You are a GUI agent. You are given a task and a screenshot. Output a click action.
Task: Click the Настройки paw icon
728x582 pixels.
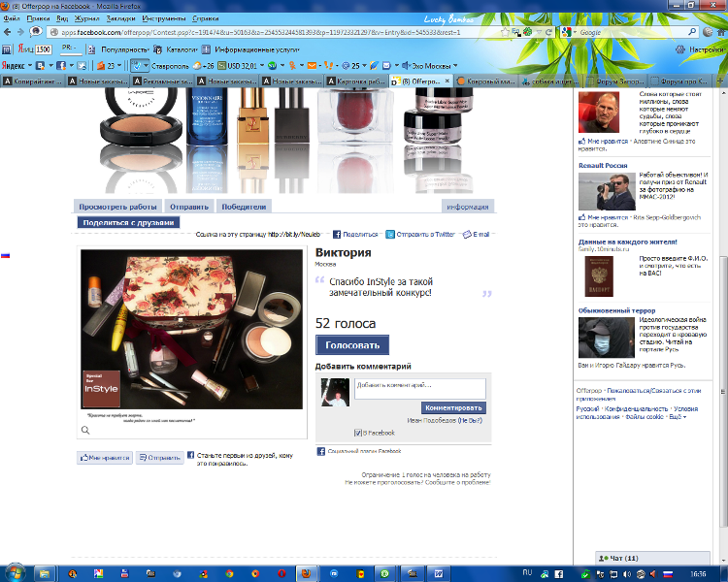[680, 49]
